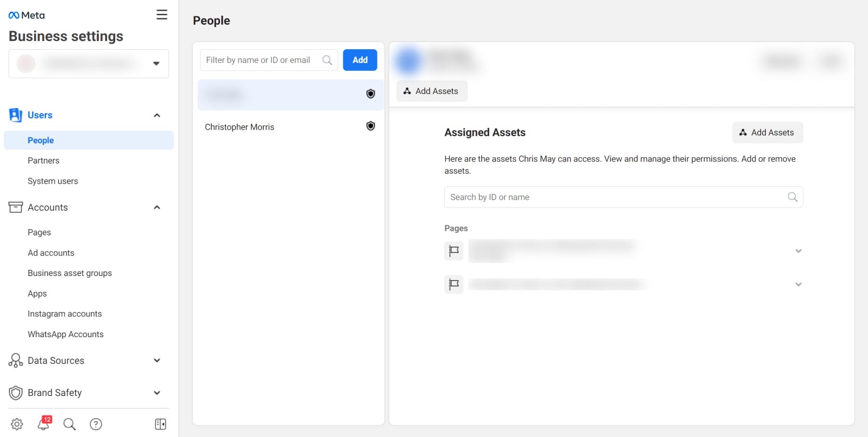Click admin shield icon beside Christopher Morris
Image resolution: width=868 pixels, height=437 pixels.
coord(370,126)
